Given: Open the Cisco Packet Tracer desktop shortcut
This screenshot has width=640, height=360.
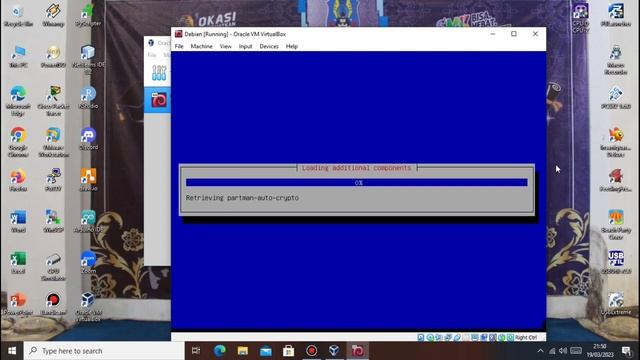Looking at the screenshot, I should coord(53,101).
